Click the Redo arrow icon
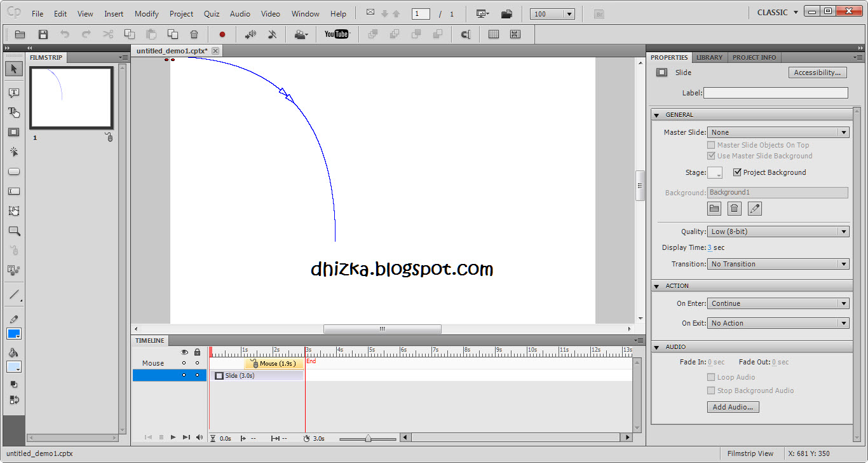Image resolution: width=868 pixels, height=463 pixels. (x=86, y=34)
